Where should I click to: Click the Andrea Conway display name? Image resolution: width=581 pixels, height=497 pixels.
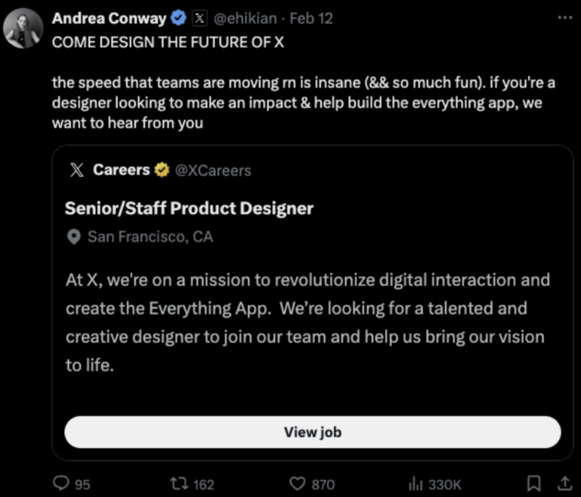tap(109, 18)
